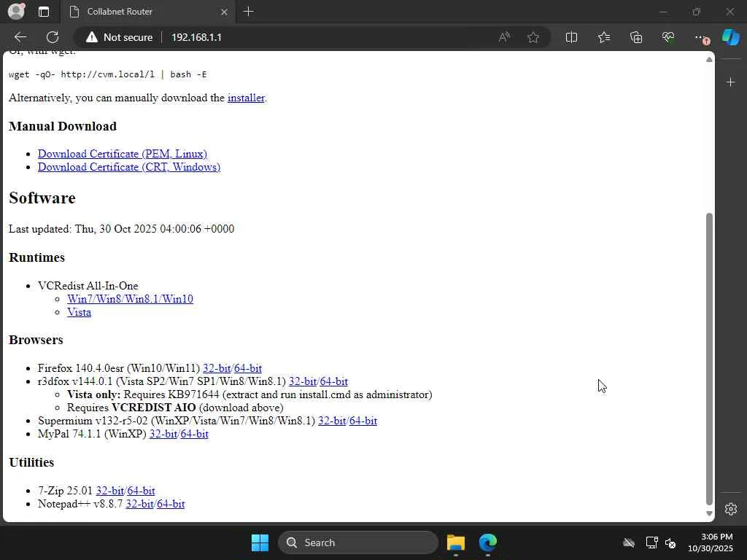Open sidebar settings gear icon
Image resolution: width=747 pixels, height=560 pixels.
tap(731, 509)
